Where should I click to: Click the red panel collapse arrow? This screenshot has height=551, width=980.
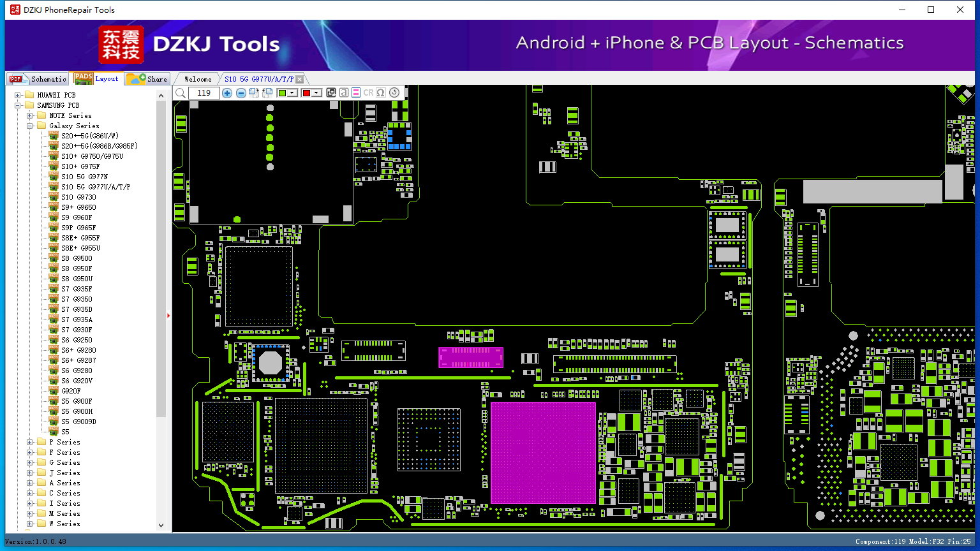(168, 316)
